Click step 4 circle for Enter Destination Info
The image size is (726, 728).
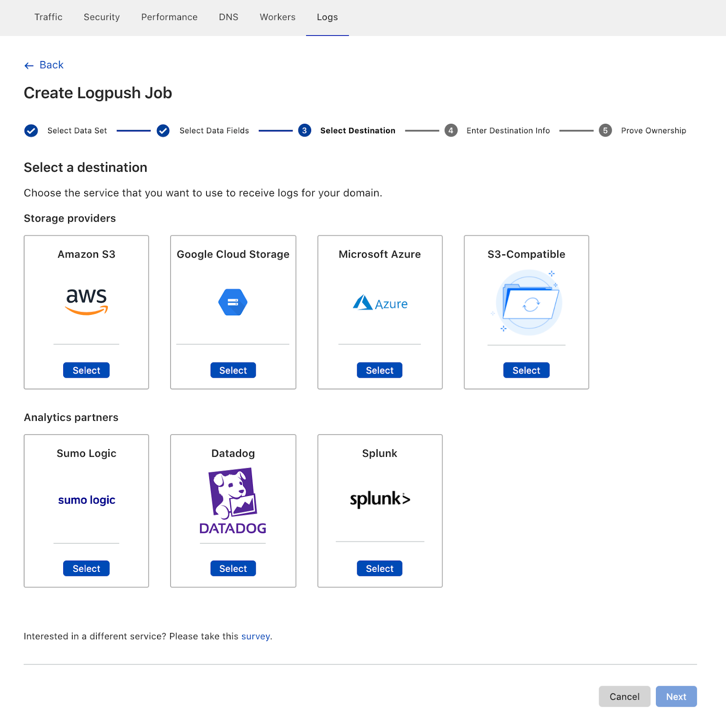pos(451,131)
